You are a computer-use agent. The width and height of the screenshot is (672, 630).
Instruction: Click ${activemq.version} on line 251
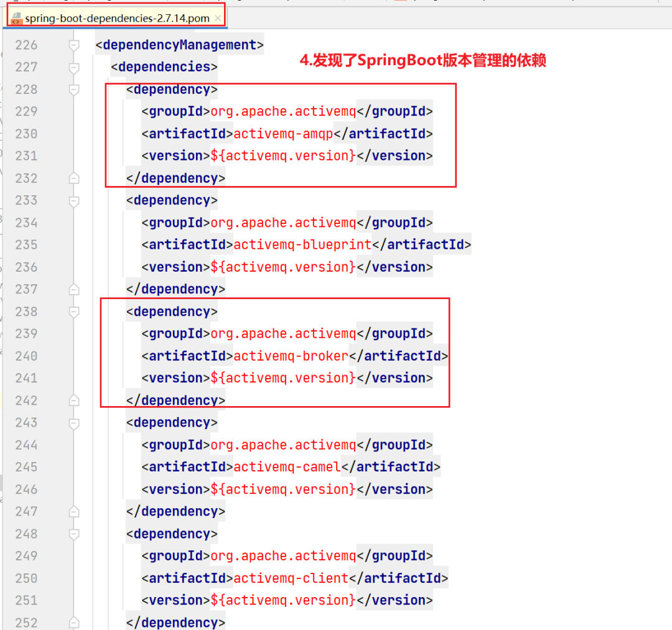283,600
